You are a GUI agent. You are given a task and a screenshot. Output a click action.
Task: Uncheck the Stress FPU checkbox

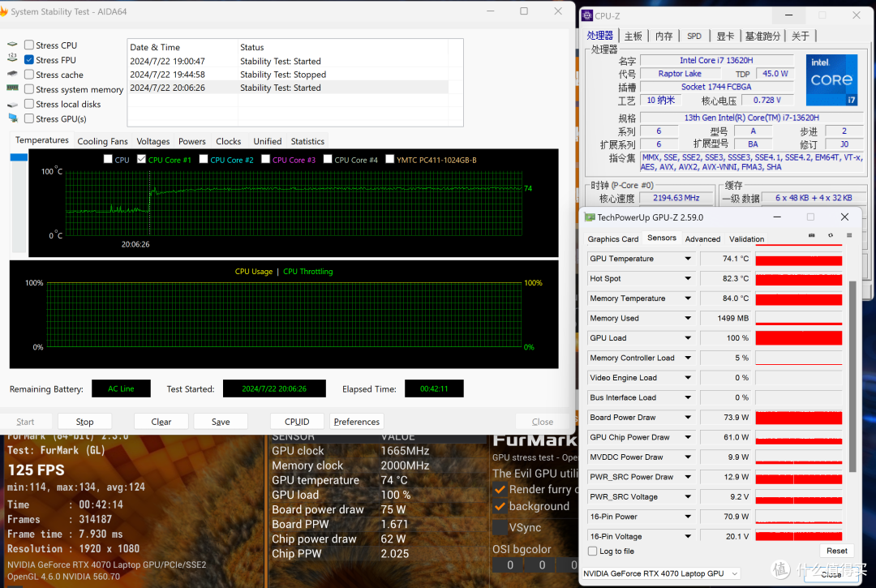coord(29,60)
